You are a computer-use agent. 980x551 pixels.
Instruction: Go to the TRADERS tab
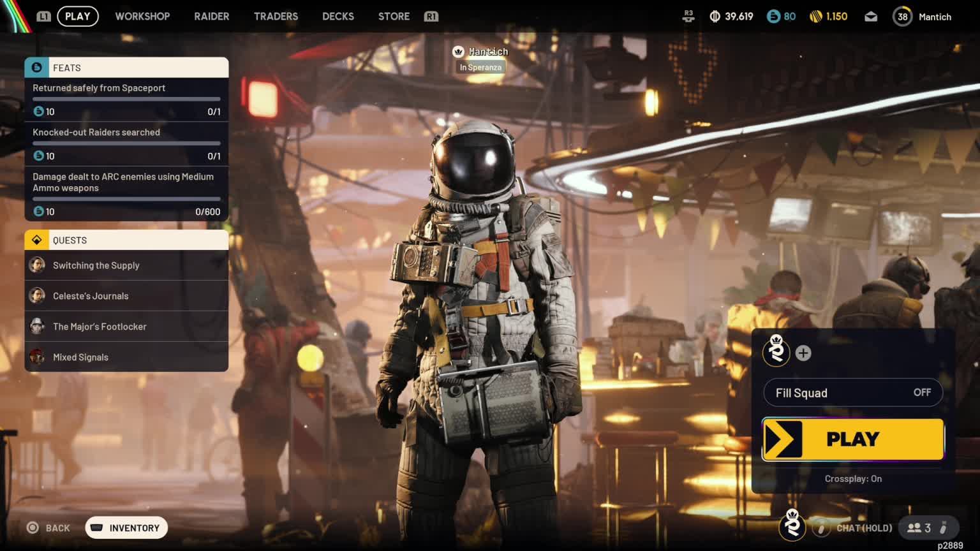276,17
